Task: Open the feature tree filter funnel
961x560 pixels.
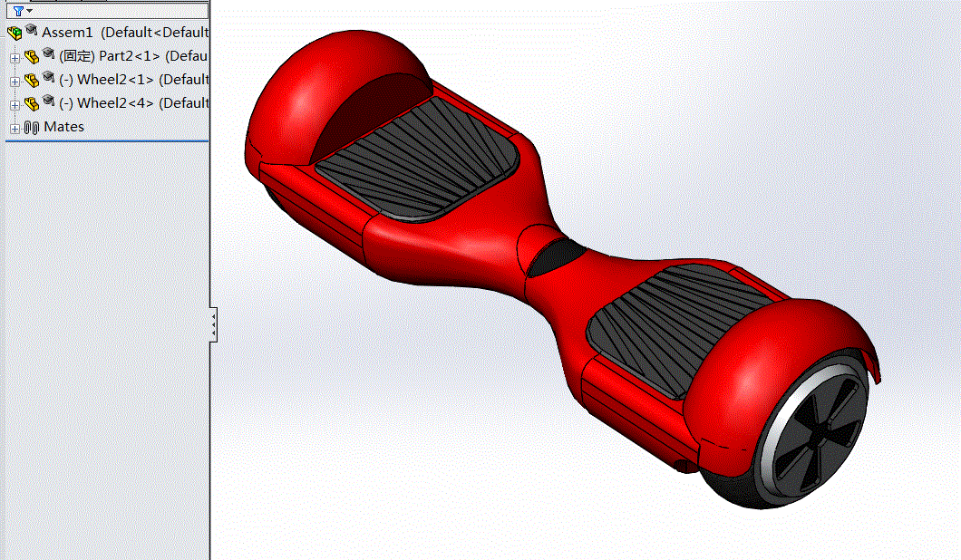Action: pos(18,10)
